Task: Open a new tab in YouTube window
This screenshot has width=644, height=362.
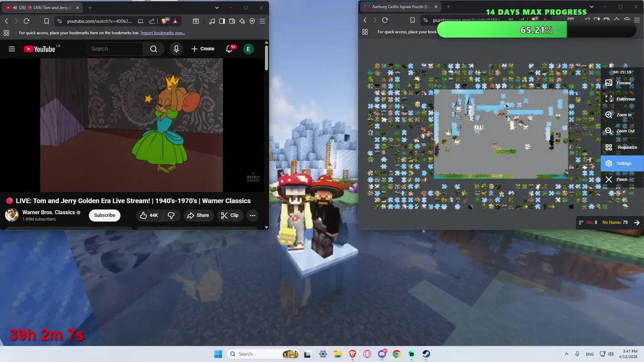Action: point(90,8)
